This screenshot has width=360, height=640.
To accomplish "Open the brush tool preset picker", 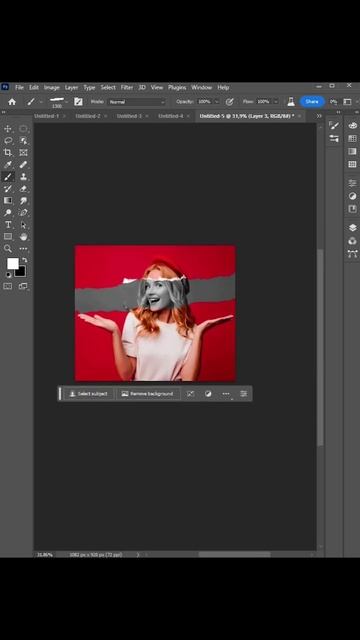I will coord(34,102).
